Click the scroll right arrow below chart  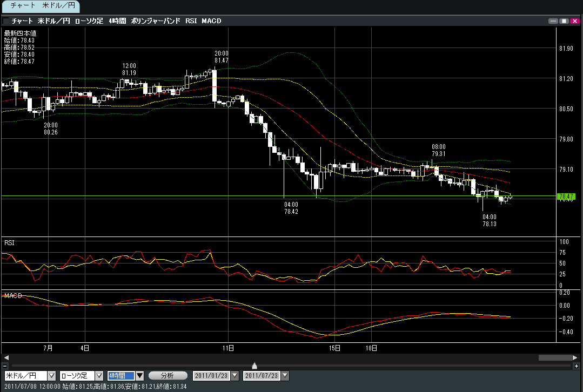tap(575, 357)
